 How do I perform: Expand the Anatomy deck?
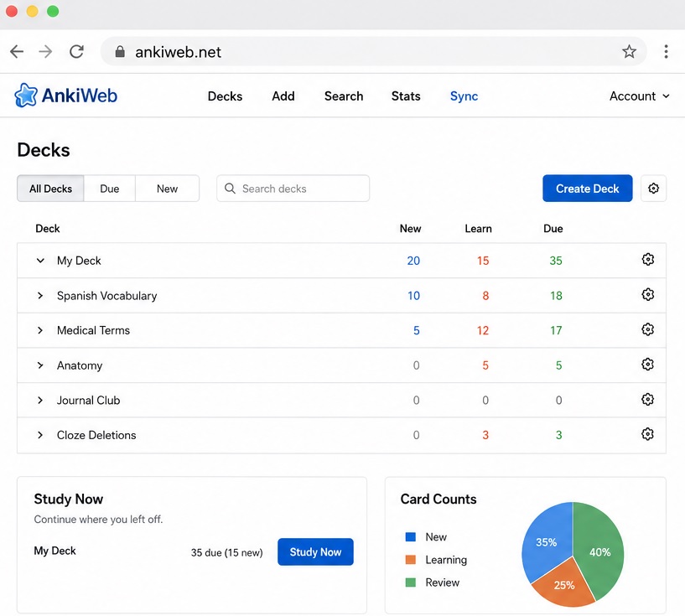point(40,365)
